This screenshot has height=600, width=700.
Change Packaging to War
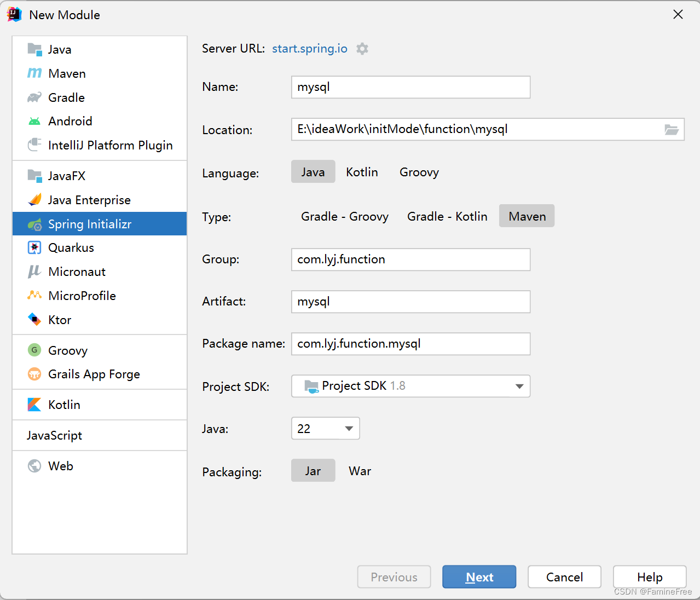pyautogui.click(x=359, y=470)
